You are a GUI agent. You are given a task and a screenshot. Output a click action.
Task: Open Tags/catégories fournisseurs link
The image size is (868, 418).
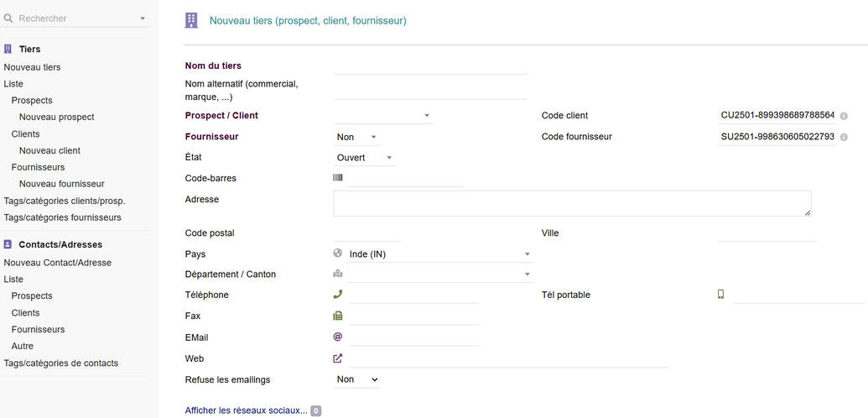coord(62,217)
